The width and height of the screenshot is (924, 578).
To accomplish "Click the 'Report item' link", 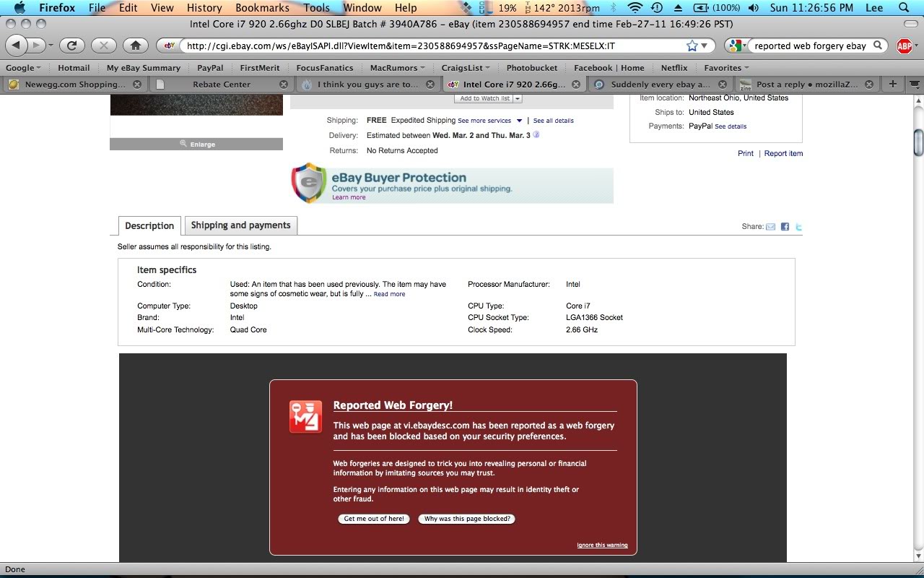I will pyautogui.click(x=783, y=153).
